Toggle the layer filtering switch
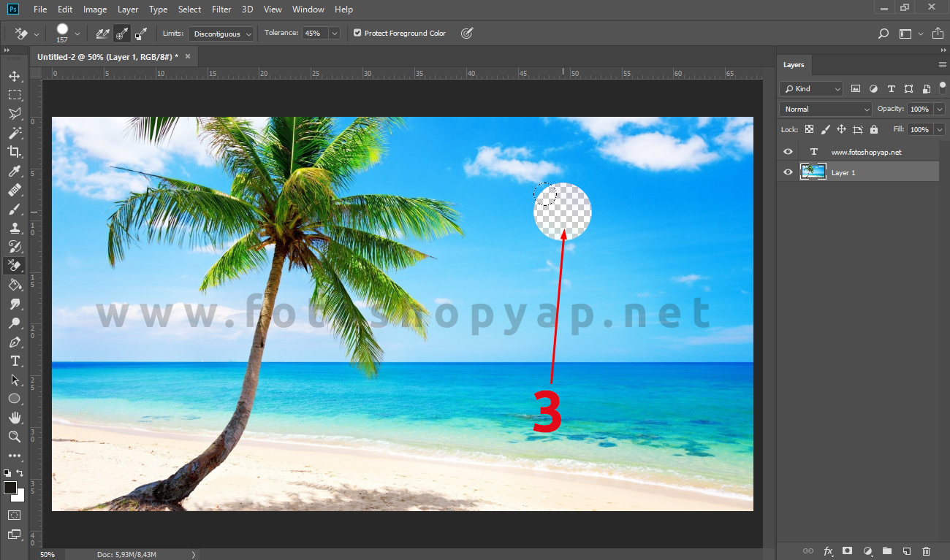This screenshot has height=560, width=950. coord(942,88)
